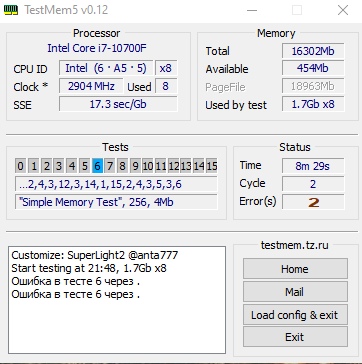Image resolution: width=362 pixels, height=364 pixels.
Task: Select test number 5 box
Action: [x=85, y=166]
